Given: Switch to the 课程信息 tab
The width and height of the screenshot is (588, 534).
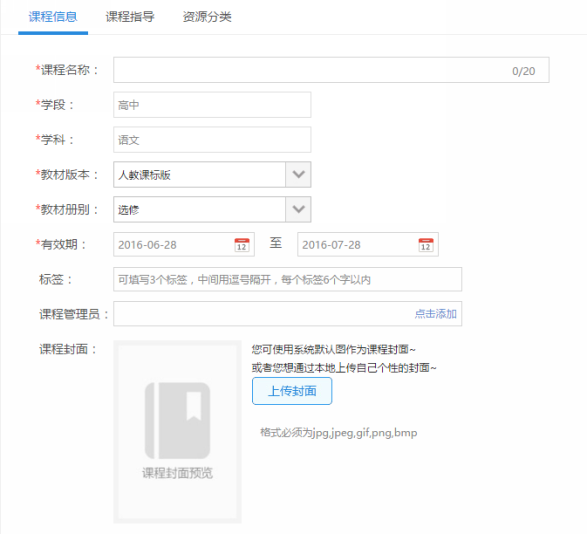Looking at the screenshot, I should [53, 17].
